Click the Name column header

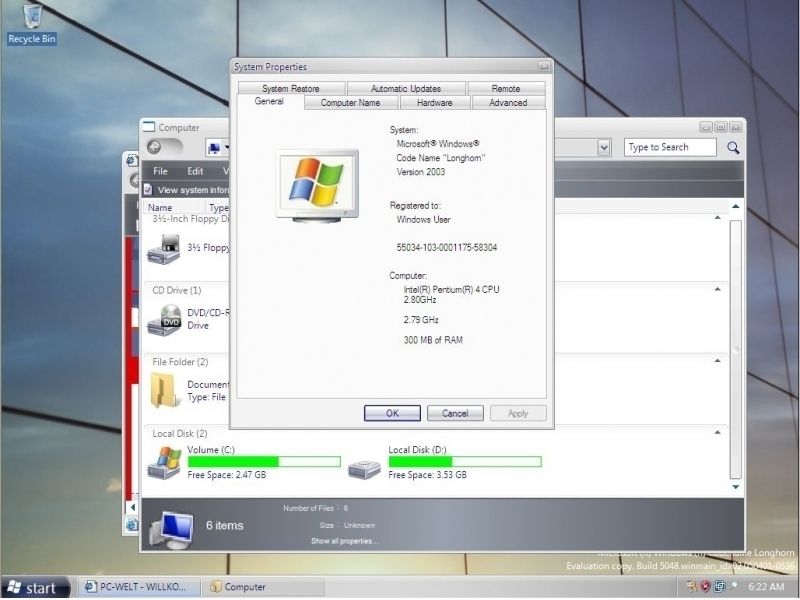click(x=175, y=208)
